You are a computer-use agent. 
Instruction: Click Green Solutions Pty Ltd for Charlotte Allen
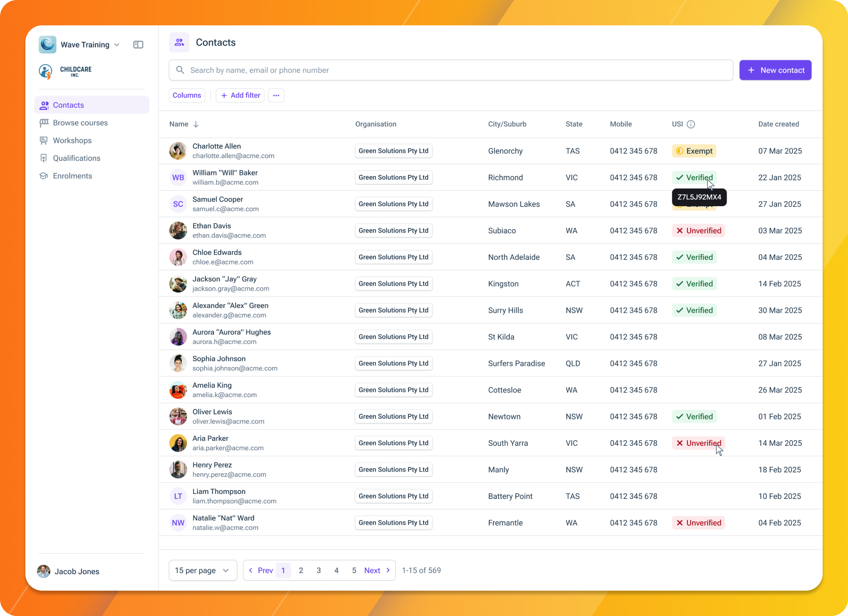[394, 151]
